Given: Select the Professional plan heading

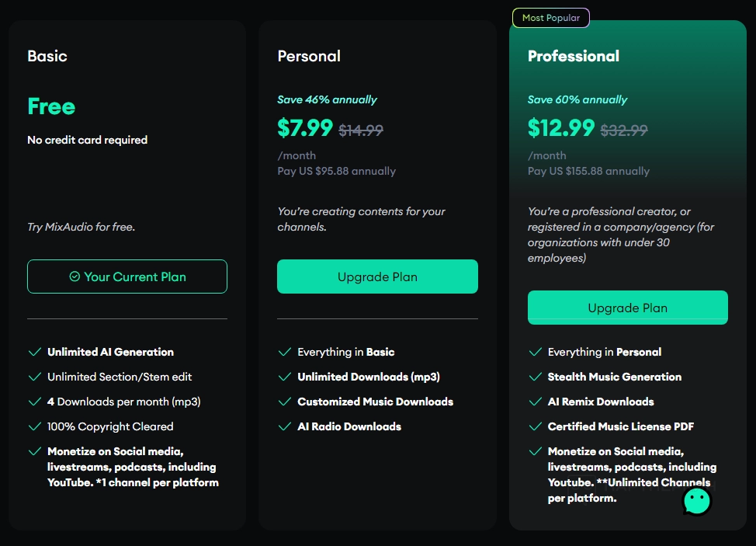Looking at the screenshot, I should tap(574, 56).
